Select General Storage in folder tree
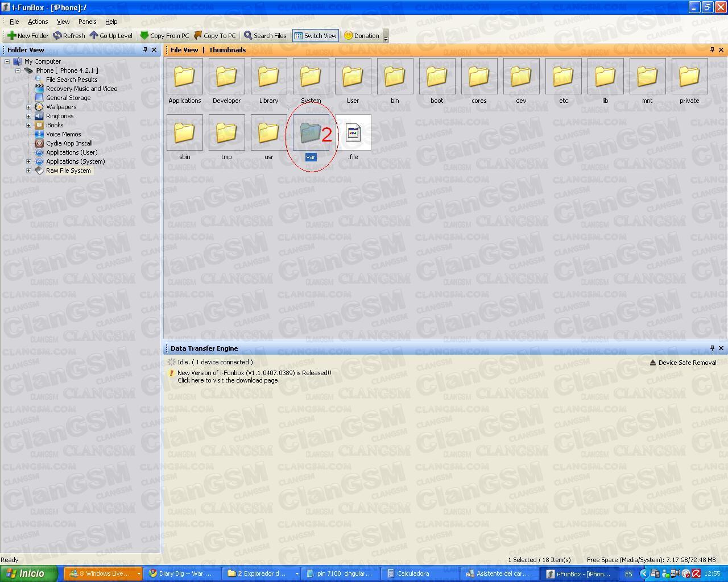728x582 pixels. coord(68,98)
